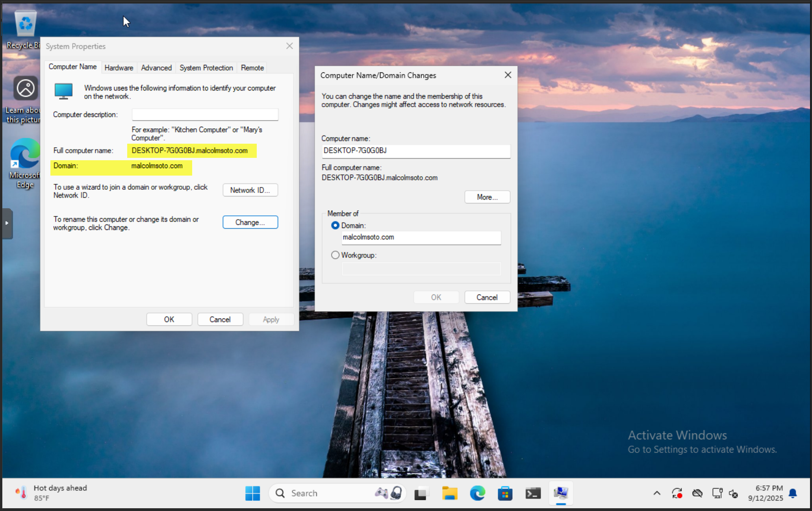Click the notification bell icon

pos(793,493)
